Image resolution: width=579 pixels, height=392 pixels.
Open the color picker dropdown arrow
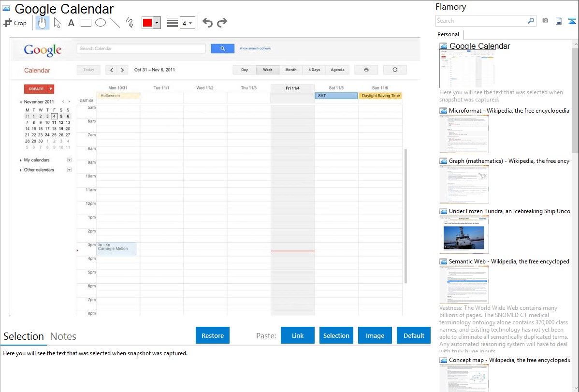157,23
